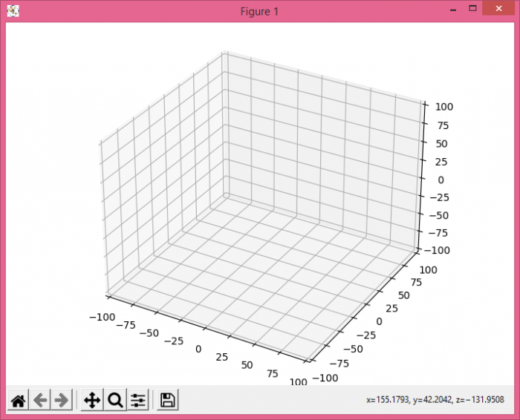Open the Configure subplots dialog
Viewport: 520px width, 420px height.
tap(138, 401)
